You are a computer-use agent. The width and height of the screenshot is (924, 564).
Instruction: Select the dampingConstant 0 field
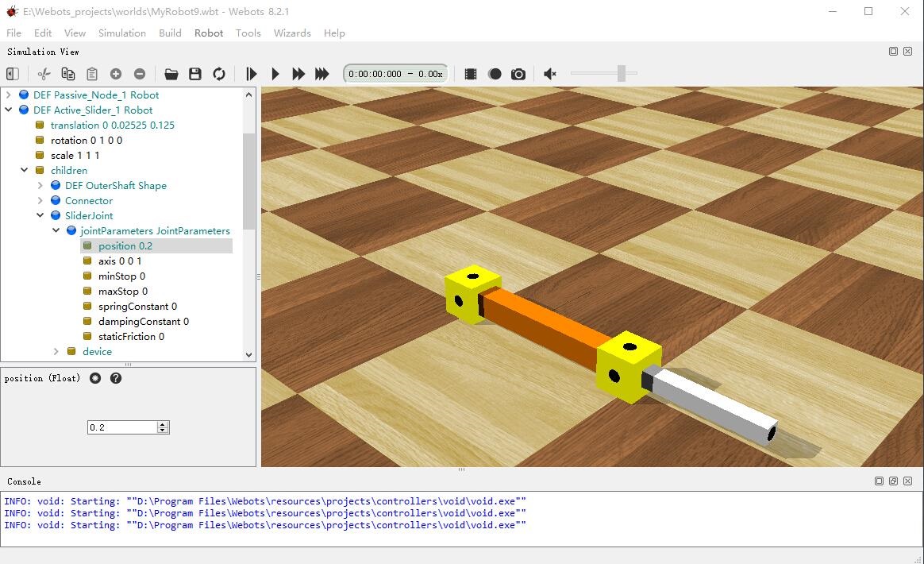[x=144, y=322]
